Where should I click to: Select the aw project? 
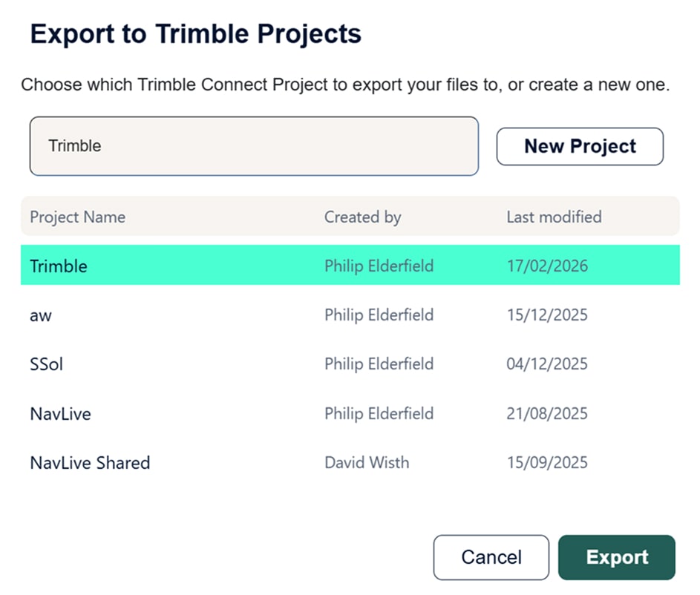click(41, 315)
